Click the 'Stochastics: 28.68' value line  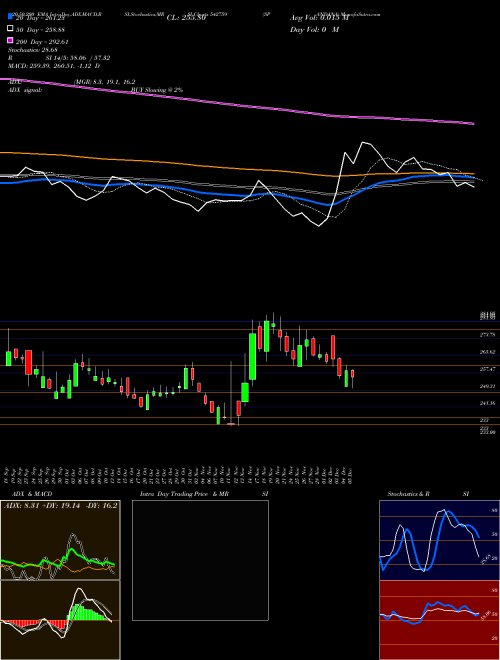32,50
